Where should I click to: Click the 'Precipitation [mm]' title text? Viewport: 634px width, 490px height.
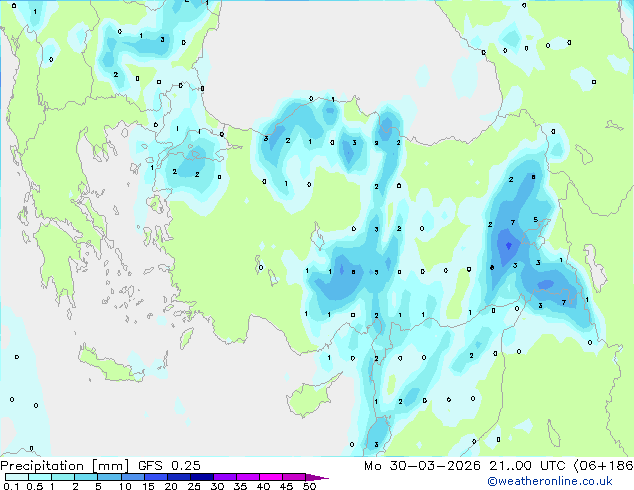(65, 466)
